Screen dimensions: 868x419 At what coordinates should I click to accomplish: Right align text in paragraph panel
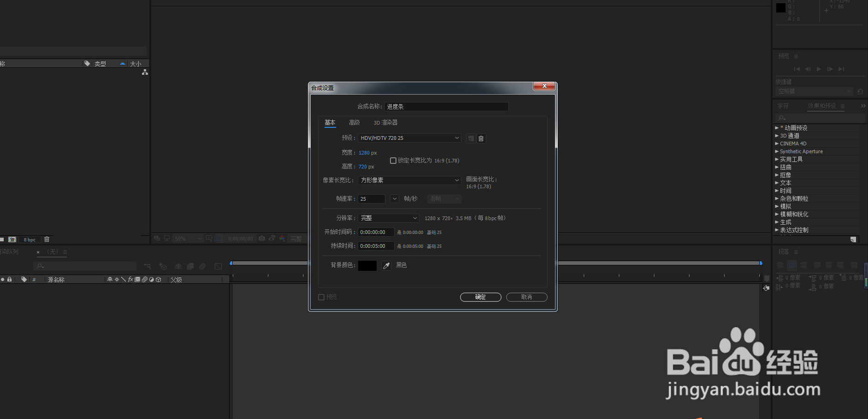(x=803, y=265)
